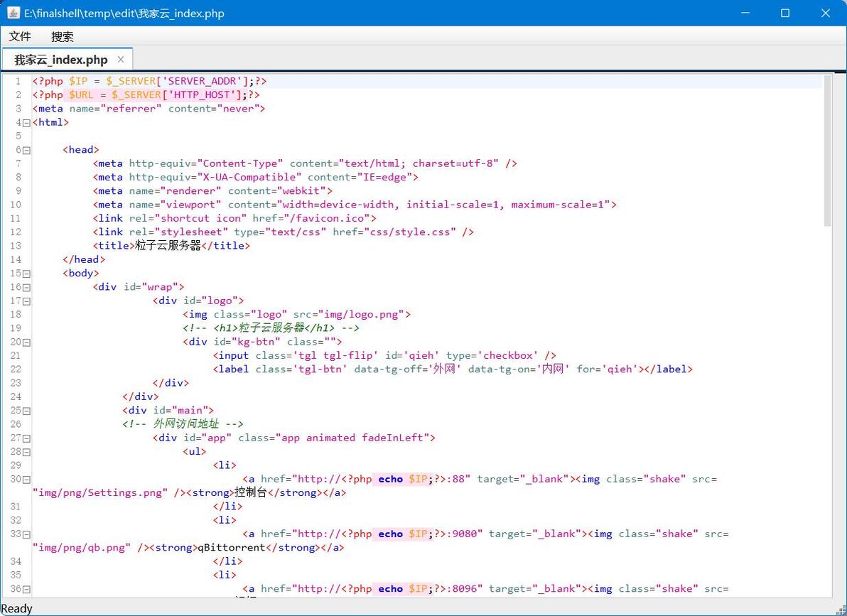Collapse the body fold at line 15
The height and width of the screenshot is (616, 847).
[x=26, y=274]
